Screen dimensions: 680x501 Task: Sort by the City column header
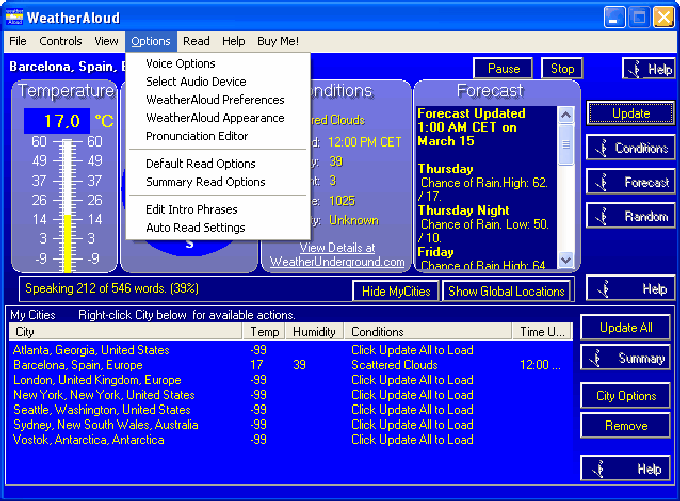pyautogui.click(x=125, y=332)
